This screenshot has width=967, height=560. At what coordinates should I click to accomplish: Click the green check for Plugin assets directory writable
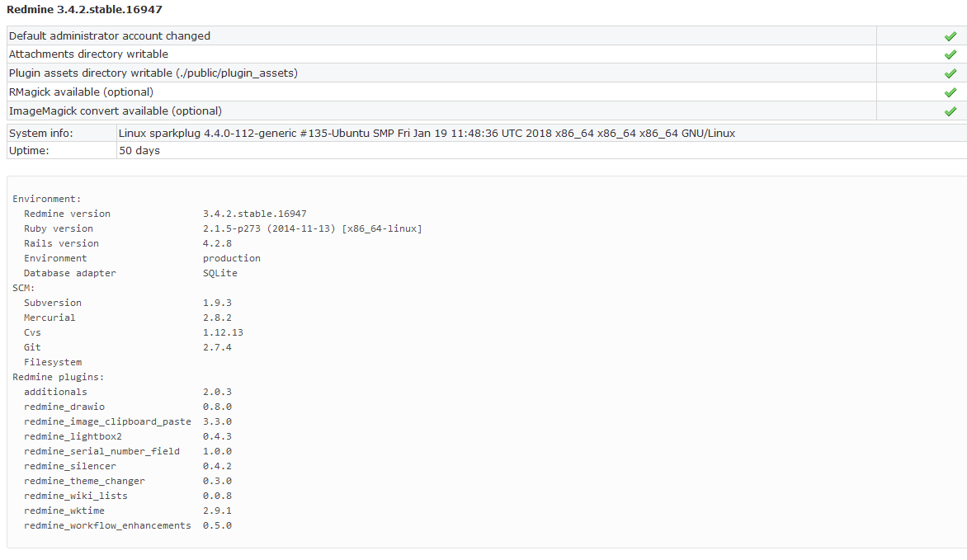click(950, 73)
